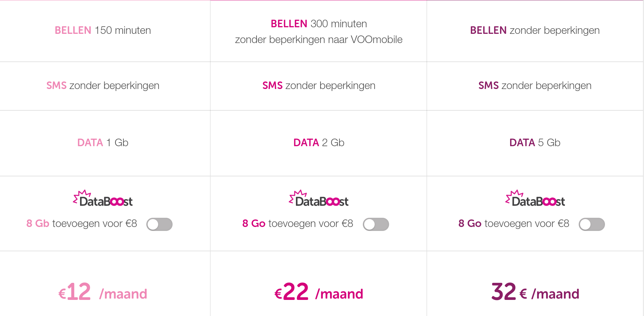Select the €22 /maand price

[319, 292]
